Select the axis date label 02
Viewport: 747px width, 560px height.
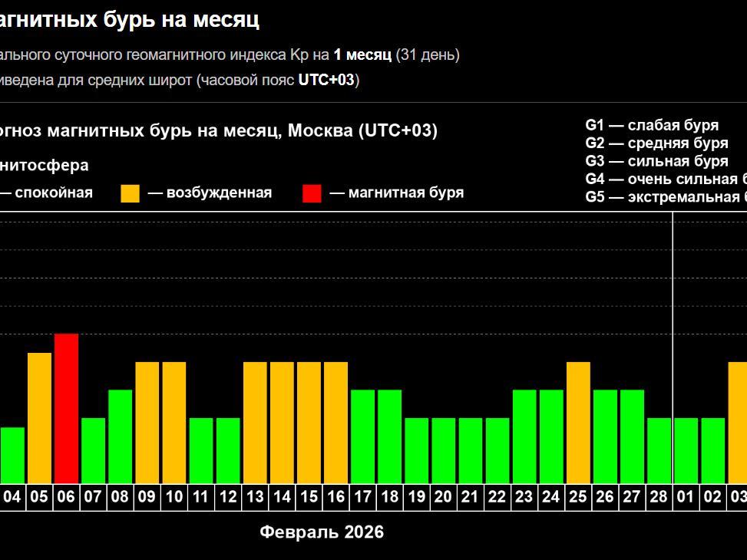click(x=712, y=497)
